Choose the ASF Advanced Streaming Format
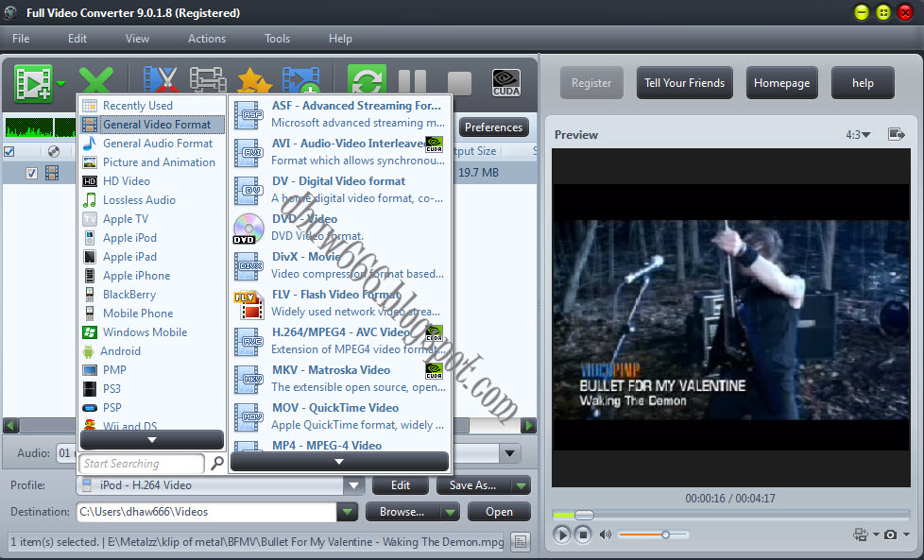This screenshot has height=560, width=924. [x=339, y=114]
